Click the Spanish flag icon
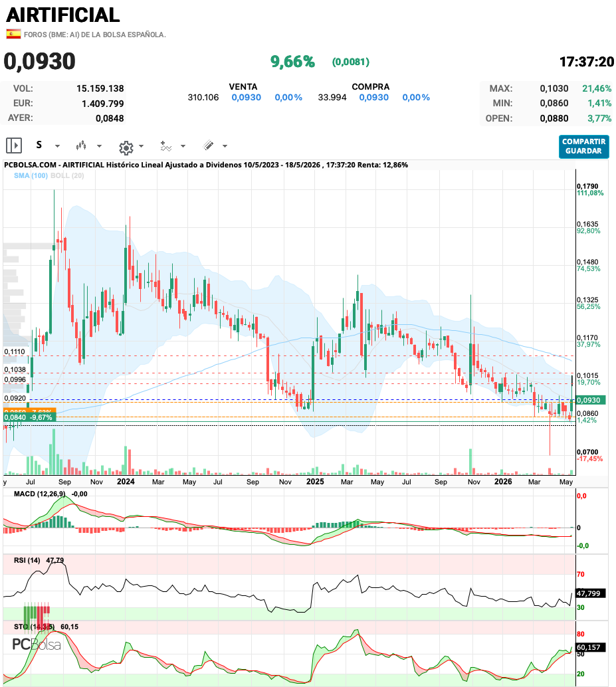This screenshot has height=687, width=616. [13, 34]
